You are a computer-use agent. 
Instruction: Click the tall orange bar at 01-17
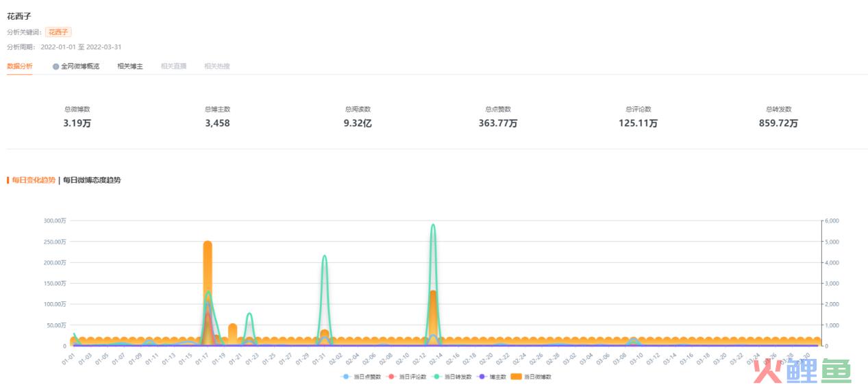point(208,293)
